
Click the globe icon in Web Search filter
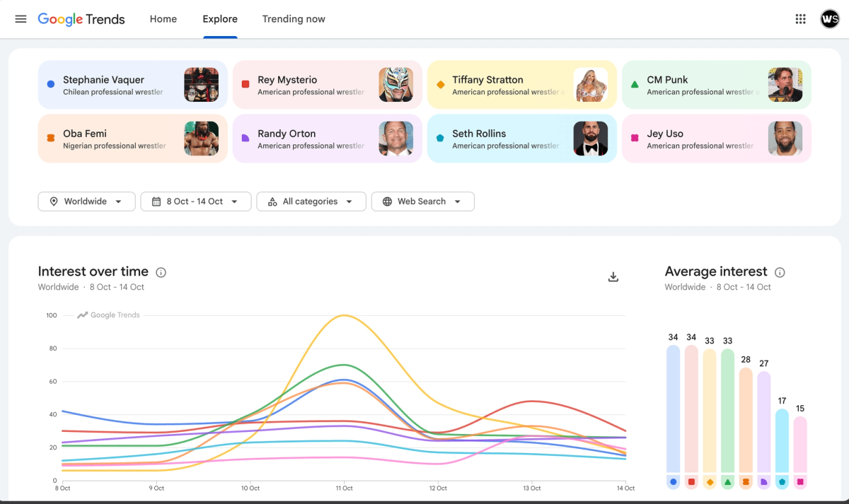pyautogui.click(x=387, y=201)
